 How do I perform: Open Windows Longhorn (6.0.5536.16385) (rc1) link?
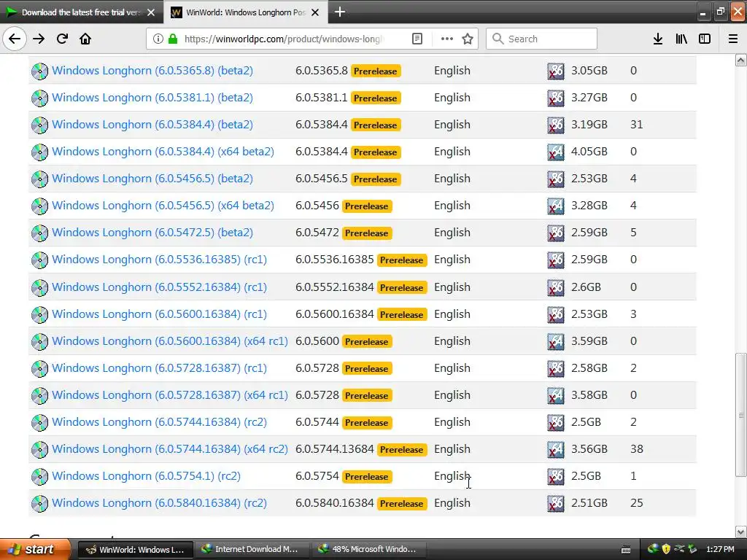[159, 260]
